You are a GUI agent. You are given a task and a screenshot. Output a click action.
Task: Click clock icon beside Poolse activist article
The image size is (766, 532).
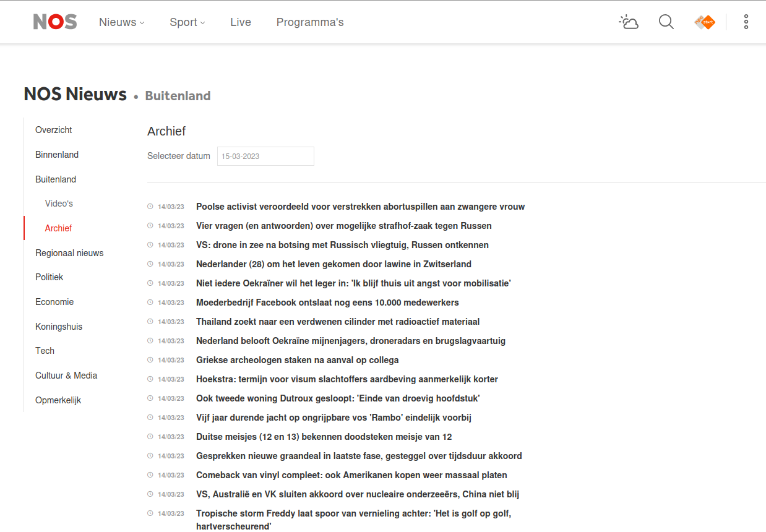pos(150,207)
